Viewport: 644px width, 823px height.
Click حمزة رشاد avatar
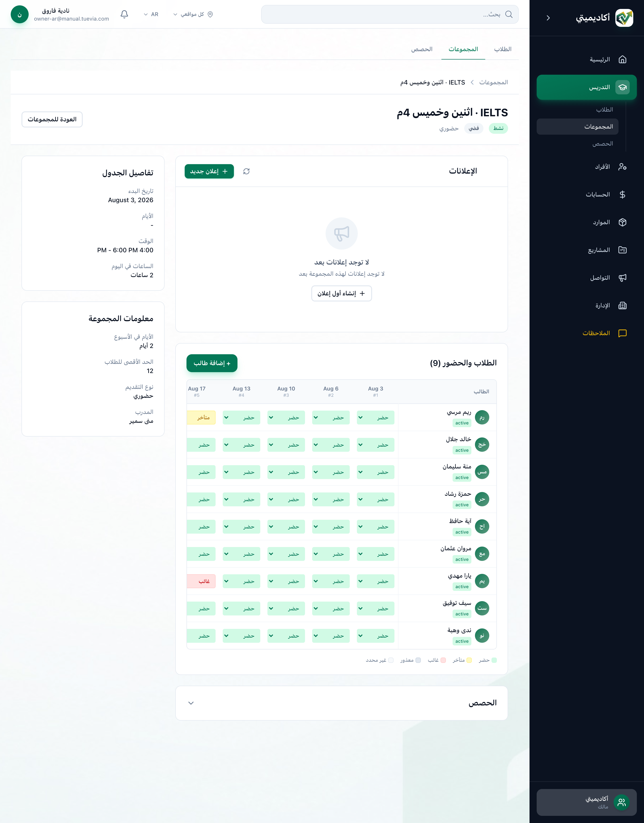point(482,500)
